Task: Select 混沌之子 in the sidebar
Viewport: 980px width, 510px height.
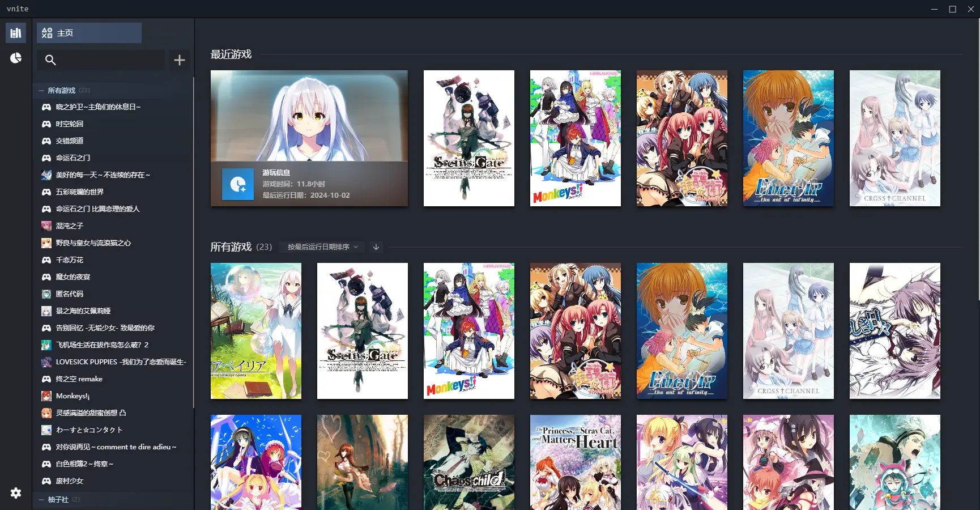Action: tap(113, 226)
